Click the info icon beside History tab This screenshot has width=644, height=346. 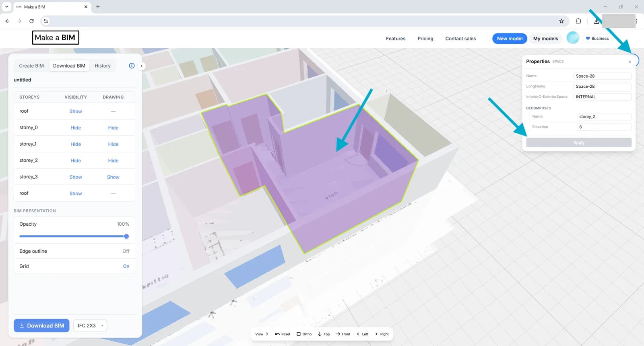132,66
